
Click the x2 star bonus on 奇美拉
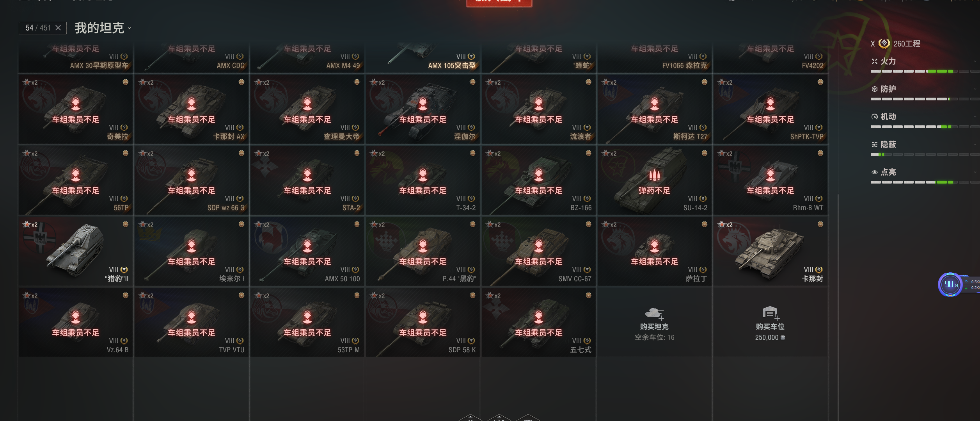click(x=30, y=82)
